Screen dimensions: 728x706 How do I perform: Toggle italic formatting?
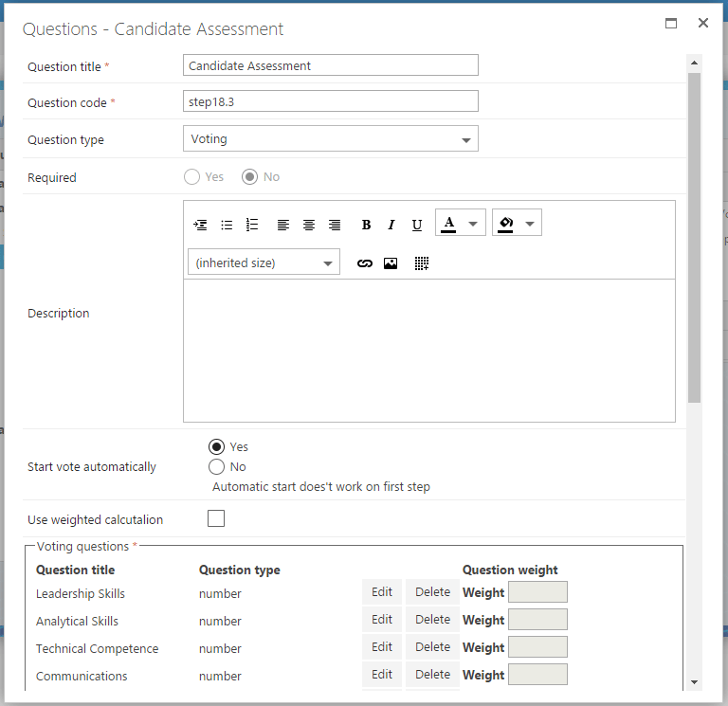pyautogui.click(x=391, y=226)
